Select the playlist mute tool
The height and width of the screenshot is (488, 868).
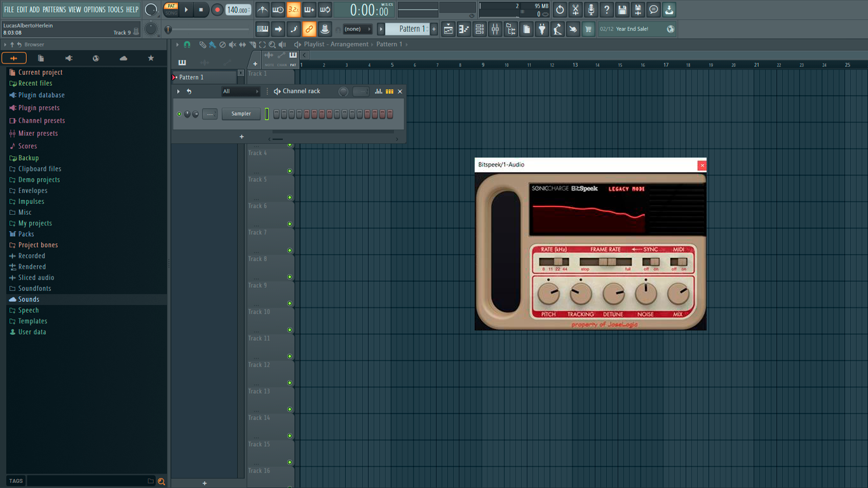[x=232, y=44]
